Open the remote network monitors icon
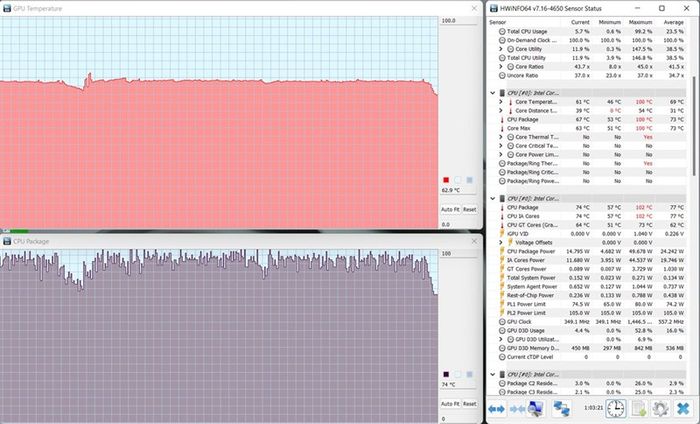The width and height of the screenshot is (700, 424). click(x=561, y=408)
